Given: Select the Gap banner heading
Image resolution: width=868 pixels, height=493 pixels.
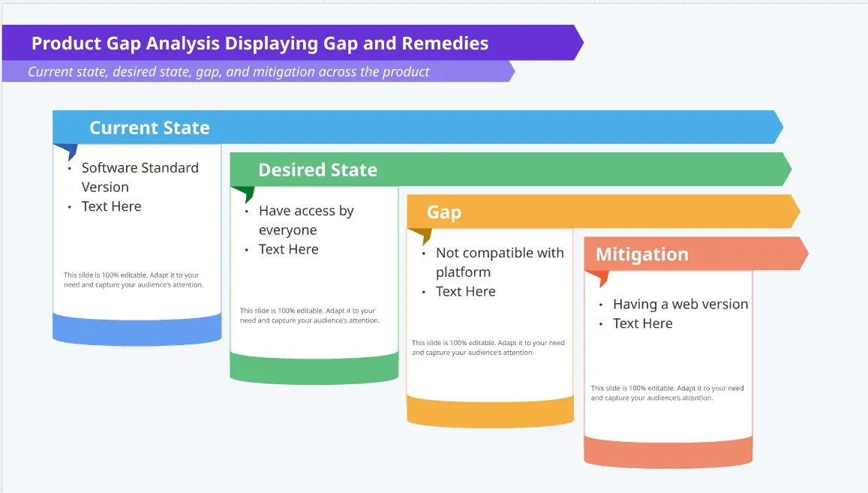Looking at the screenshot, I should tap(444, 212).
